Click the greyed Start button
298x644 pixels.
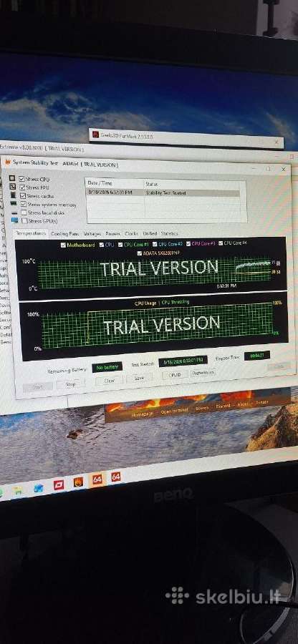tap(38, 387)
